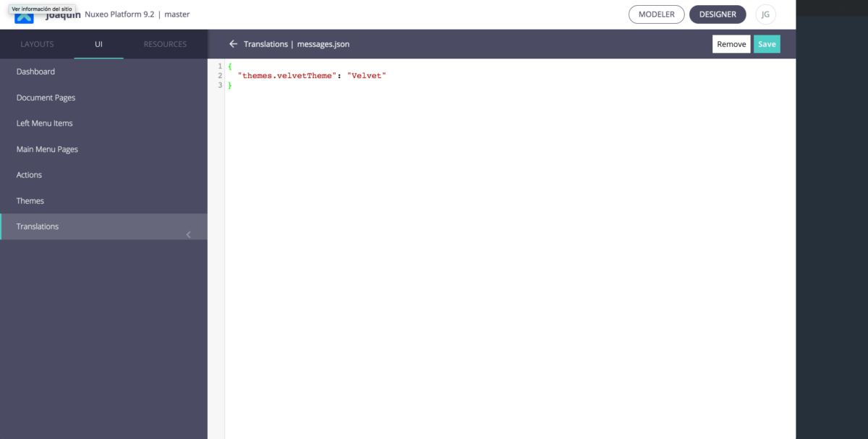The height and width of the screenshot is (439, 868).
Task: Switch to the LAYOUTS tab
Action: 37,44
